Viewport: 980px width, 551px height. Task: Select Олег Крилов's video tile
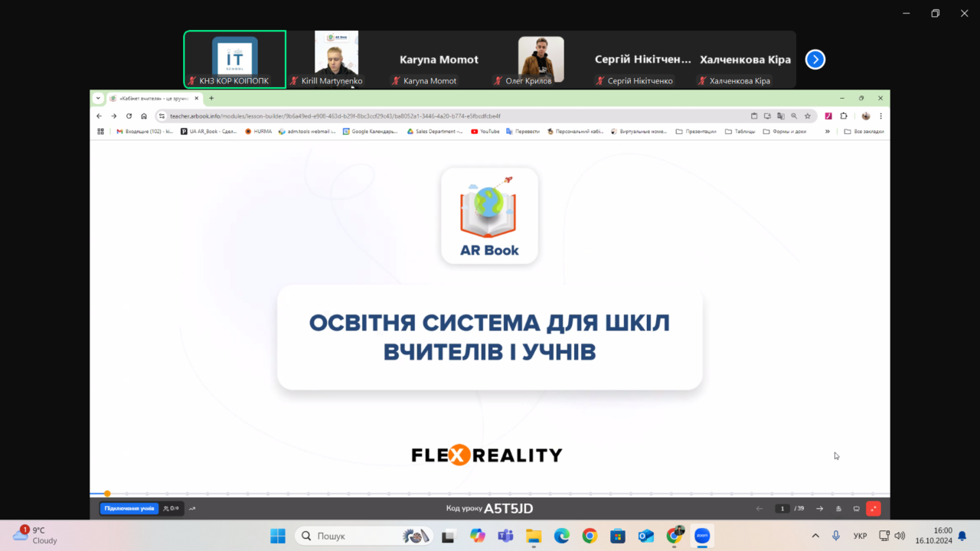click(541, 60)
